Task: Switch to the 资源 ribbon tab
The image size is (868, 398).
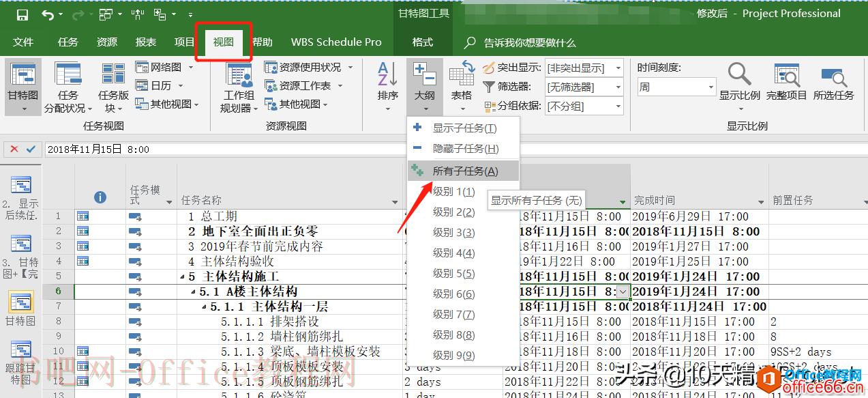Action: (107, 42)
